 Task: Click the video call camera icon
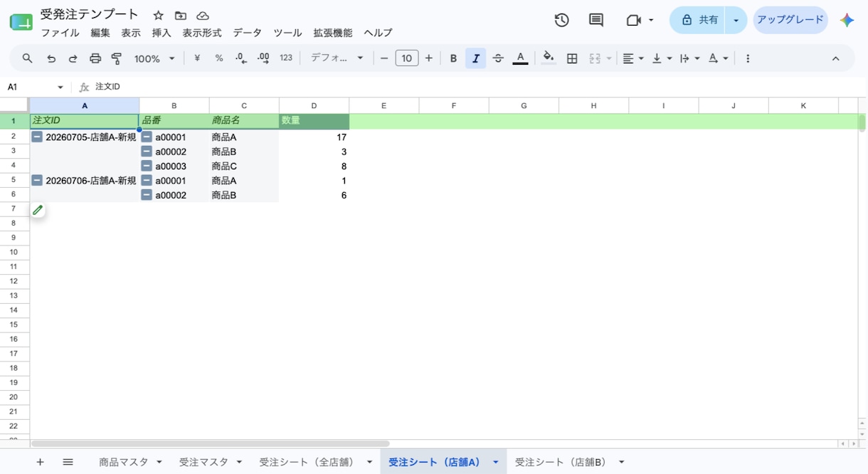(x=633, y=20)
